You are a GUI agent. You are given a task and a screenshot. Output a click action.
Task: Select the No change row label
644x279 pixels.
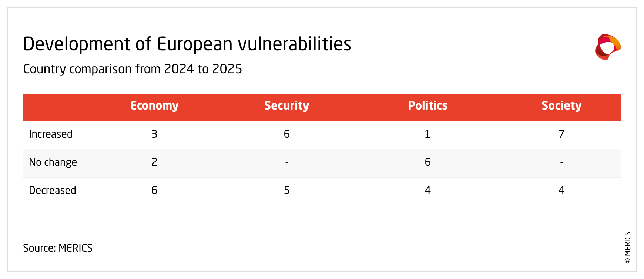coord(53,162)
